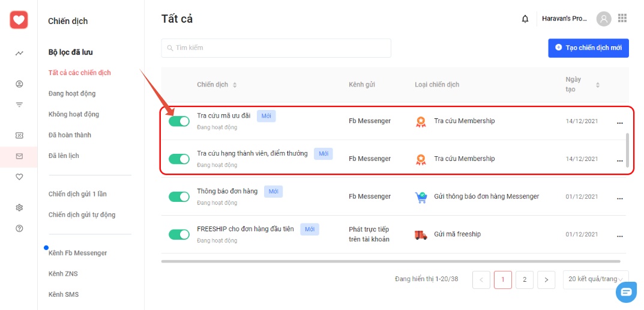Image resolution: width=644 pixels, height=310 pixels.
Task: Open the user avatar menu
Action: tap(604, 19)
